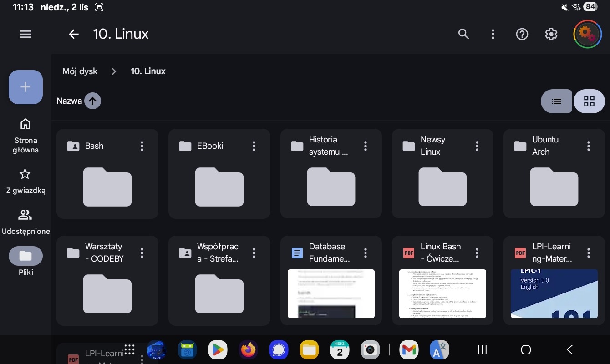610x364 pixels.
Task: Reverse sort direction with the arrow
Action: click(92, 101)
